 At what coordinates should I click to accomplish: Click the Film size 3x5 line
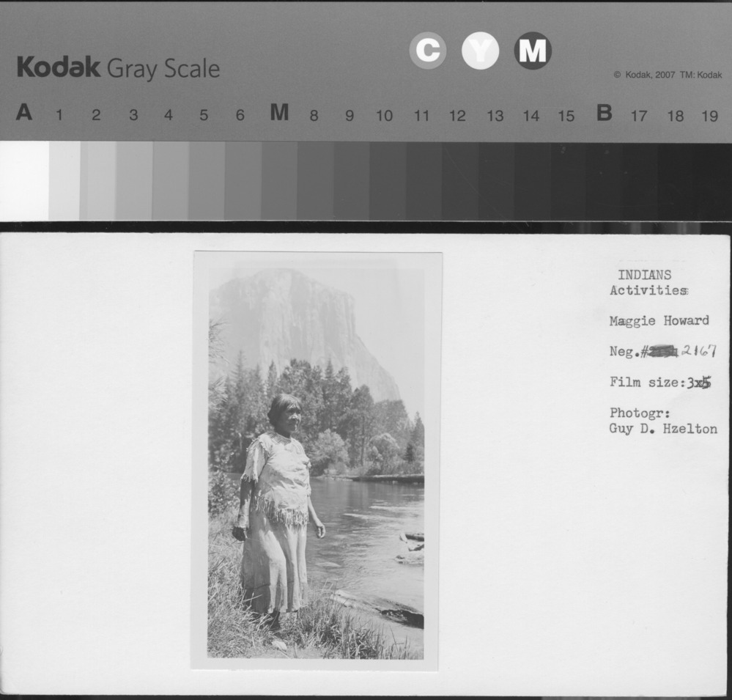pyautogui.click(x=659, y=382)
